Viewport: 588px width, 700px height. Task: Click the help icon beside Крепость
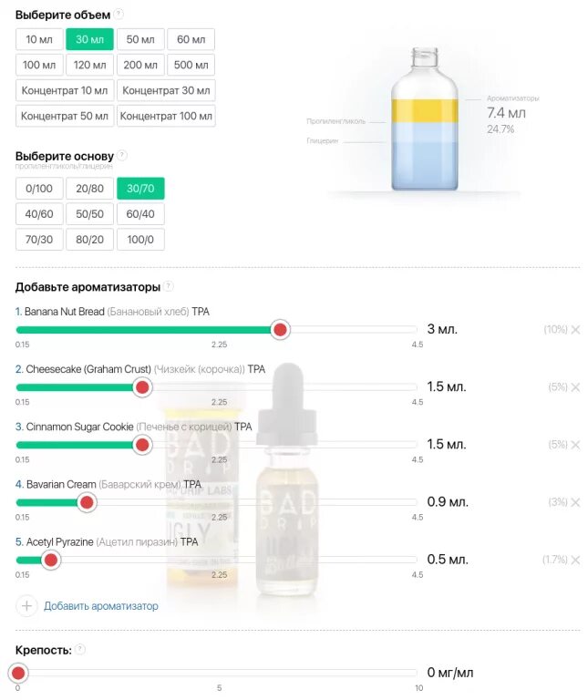pos(80,649)
